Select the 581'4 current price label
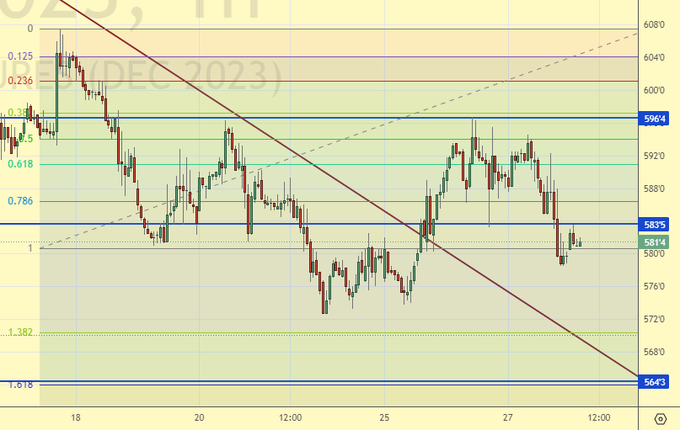Viewport: 680px width, 430px height. 656,242
